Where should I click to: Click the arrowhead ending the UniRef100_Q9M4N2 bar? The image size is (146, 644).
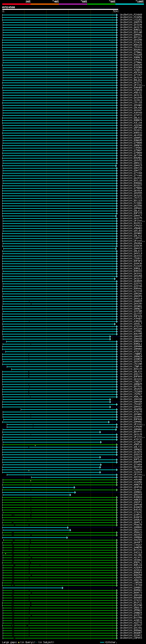tap(109, 422)
